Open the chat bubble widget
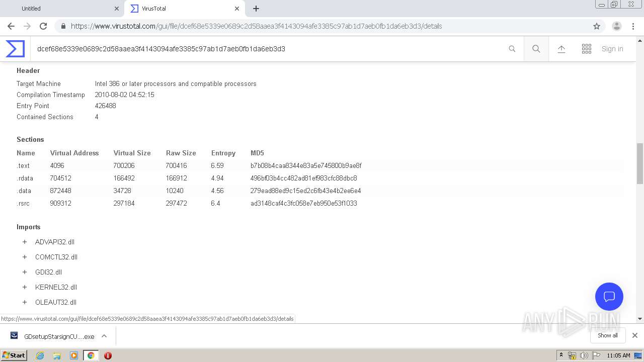The height and width of the screenshot is (362, 644). pyautogui.click(x=609, y=297)
